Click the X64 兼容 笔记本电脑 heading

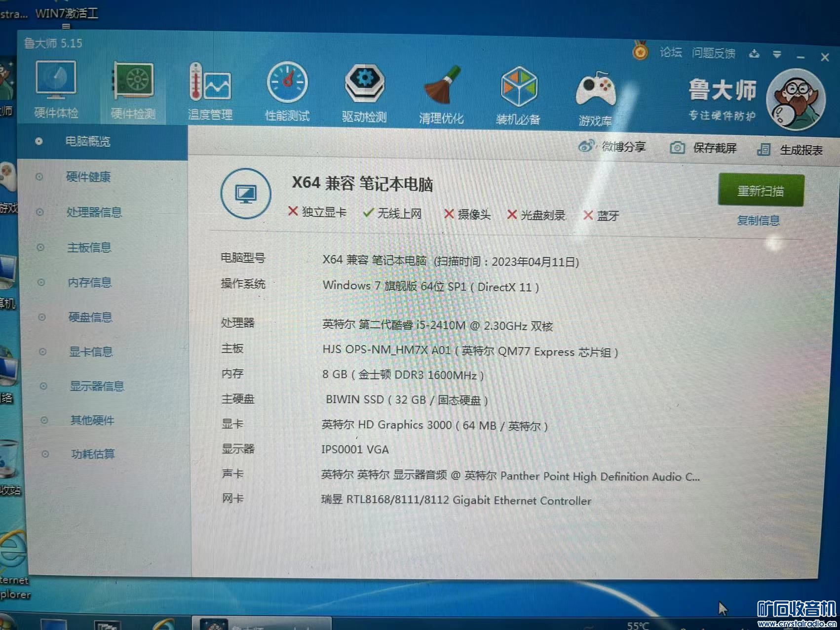pyautogui.click(x=362, y=184)
